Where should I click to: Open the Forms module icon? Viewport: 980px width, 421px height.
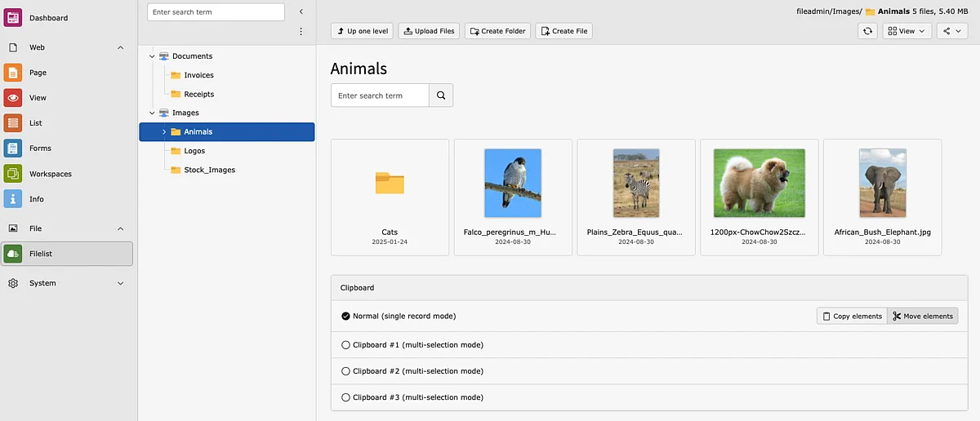pos(13,148)
